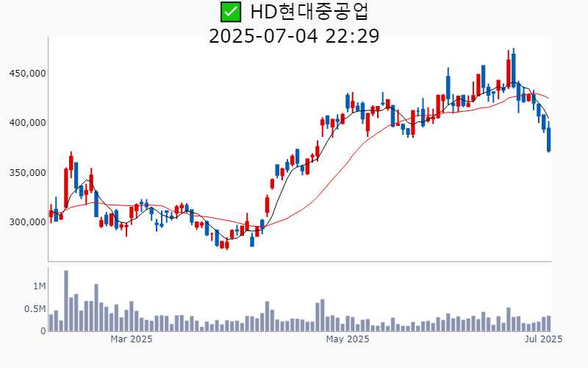The image size is (588, 368).
Task: Click the Mar 2025 date axis label
Action: click(132, 339)
